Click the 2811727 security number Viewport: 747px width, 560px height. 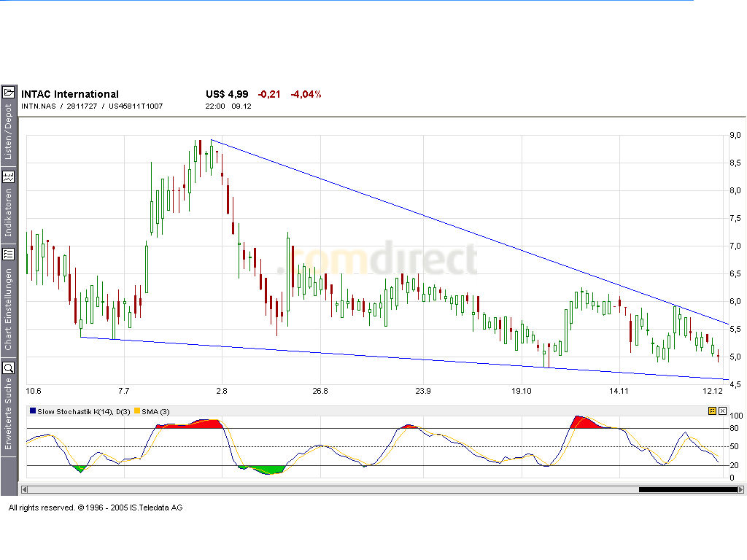[x=82, y=106]
